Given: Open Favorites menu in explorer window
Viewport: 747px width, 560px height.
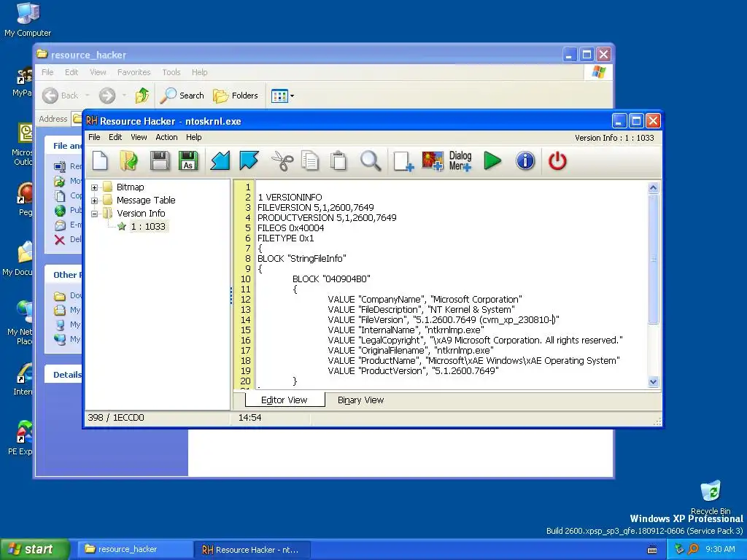Looking at the screenshot, I should pyautogui.click(x=134, y=72).
